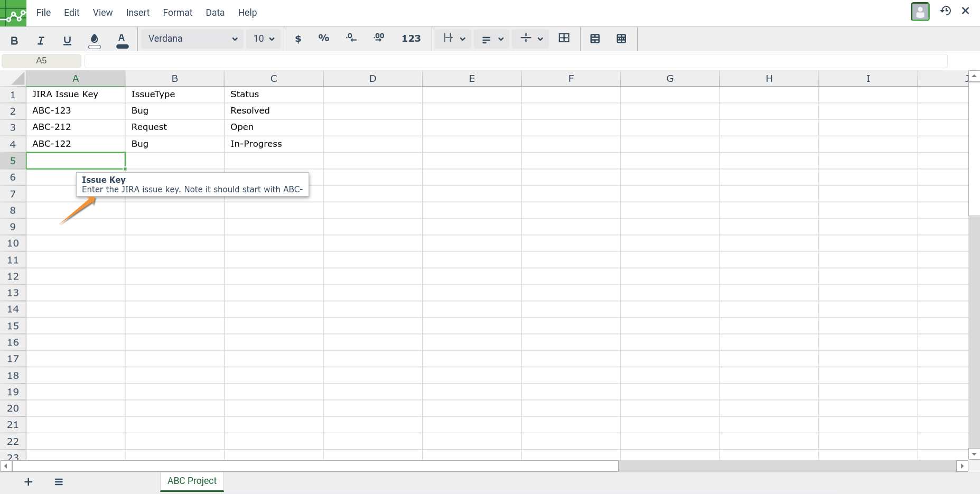Screen dimensions: 980x494
Task: Click into the formula bar
Action: point(516,61)
